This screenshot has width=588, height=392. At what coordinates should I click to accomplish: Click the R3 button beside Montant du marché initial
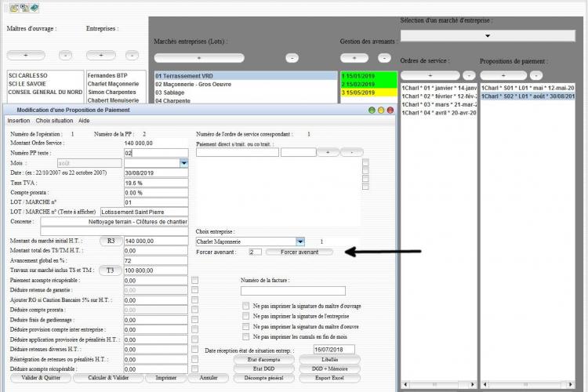(111, 241)
